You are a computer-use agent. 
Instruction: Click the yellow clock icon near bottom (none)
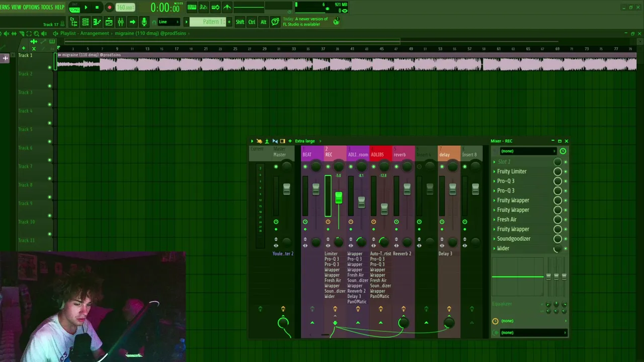(x=495, y=321)
